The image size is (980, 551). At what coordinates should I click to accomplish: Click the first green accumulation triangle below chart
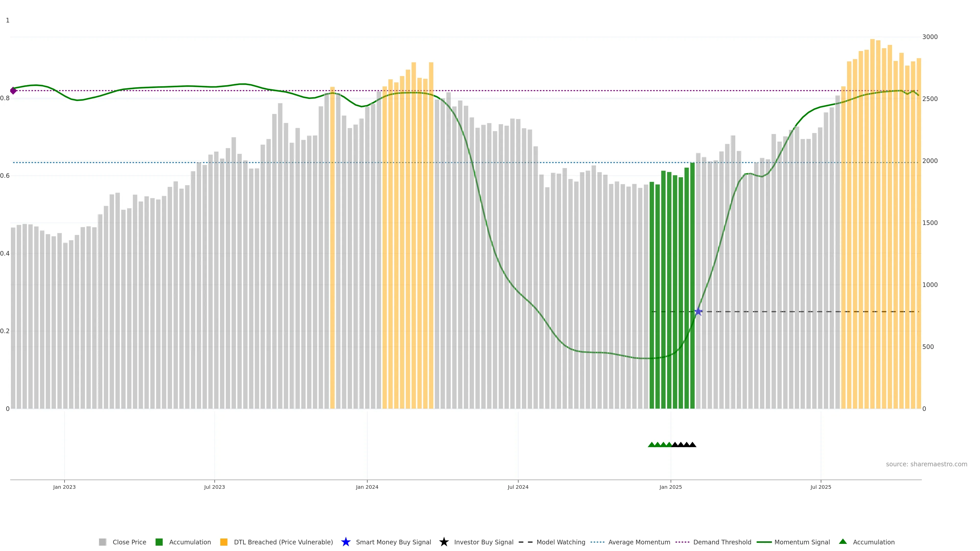tap(651, 445)
